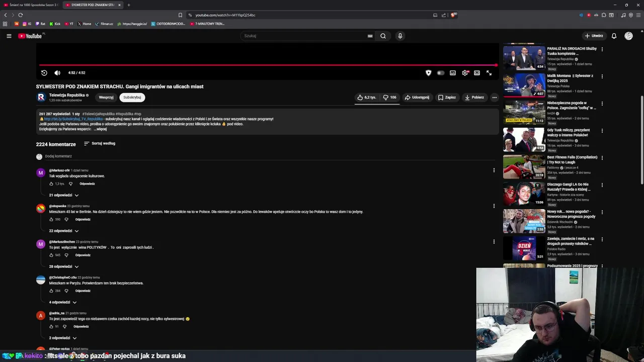Like the @MariuszBochen comment
Viewport: 644px width, 362px height.
[x=51, y=255]
